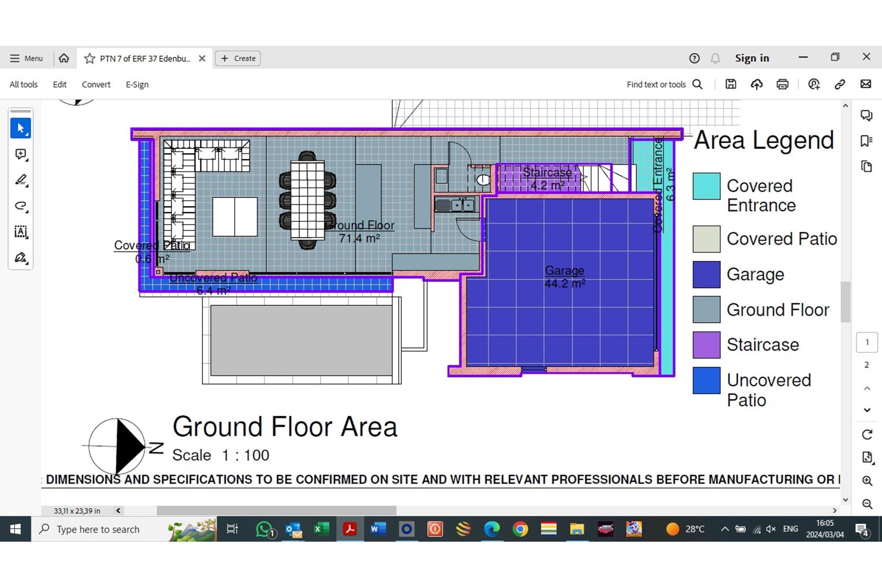This screenshot has height=588, width=882.
Task: Show hidden system tray icons chevron
Action: [725, 529]
